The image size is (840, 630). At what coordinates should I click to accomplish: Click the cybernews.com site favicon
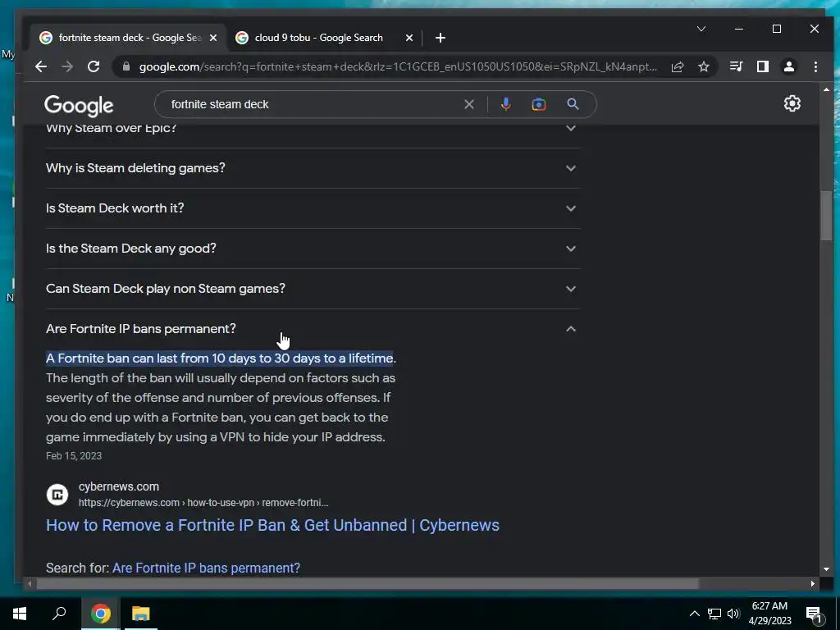point(57,495)
